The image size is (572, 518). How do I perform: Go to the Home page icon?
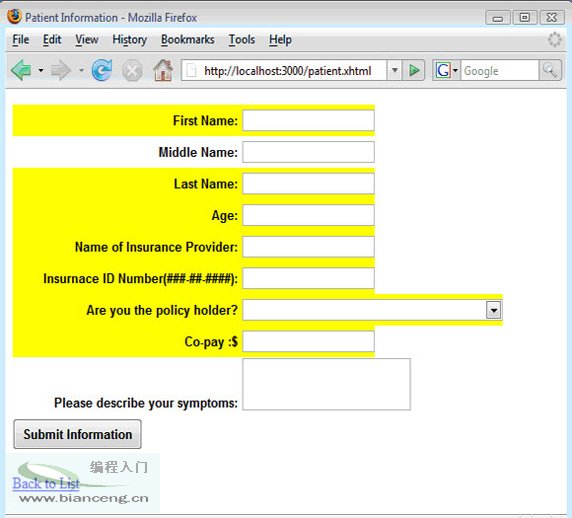coord(163,70)
